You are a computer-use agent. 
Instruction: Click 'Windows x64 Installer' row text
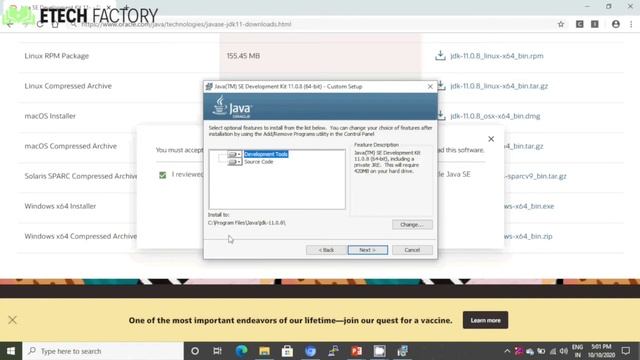point(60,206)
